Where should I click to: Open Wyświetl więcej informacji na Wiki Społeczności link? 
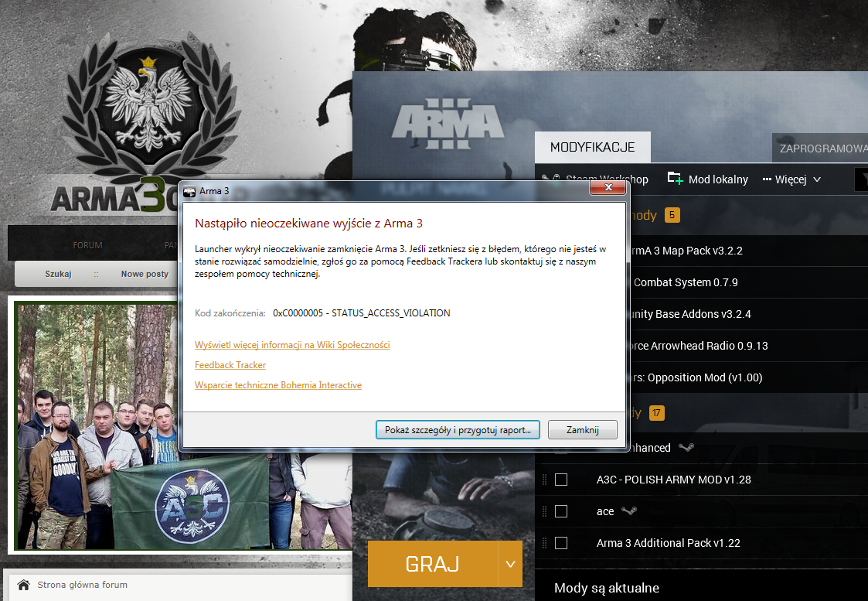tap(292, 344)
